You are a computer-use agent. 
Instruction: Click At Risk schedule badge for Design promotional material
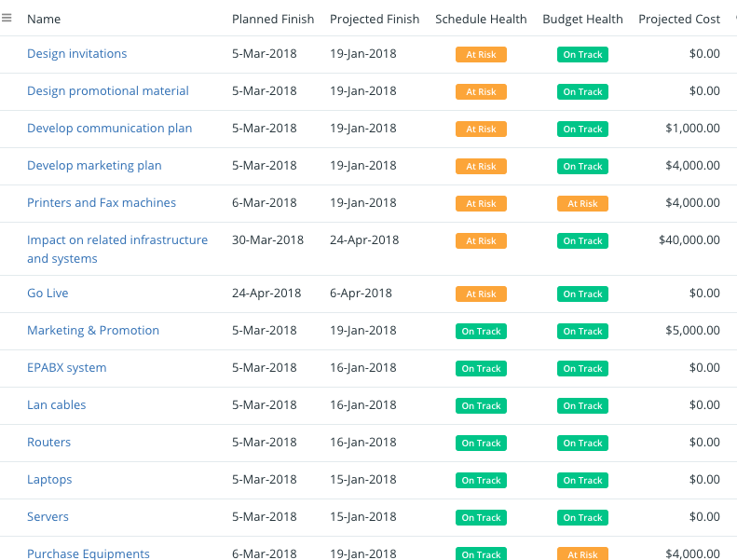(x=481, y=91)
